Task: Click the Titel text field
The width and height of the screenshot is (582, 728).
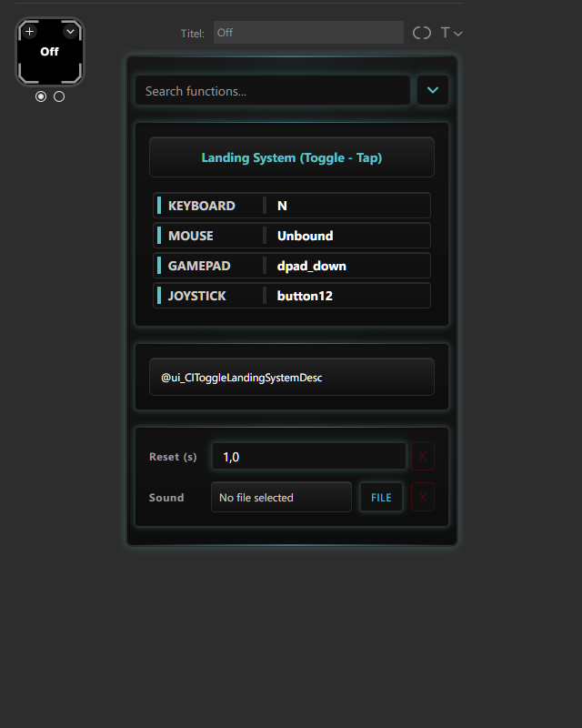Action: [308, 33]
